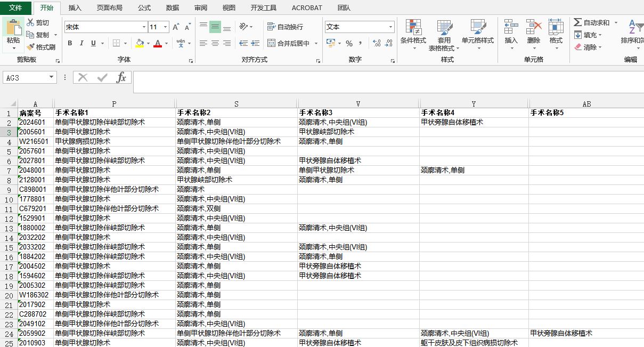Open font group dialog launcher
This screenshot has height=347, width=644.
(x=192, y=61)
